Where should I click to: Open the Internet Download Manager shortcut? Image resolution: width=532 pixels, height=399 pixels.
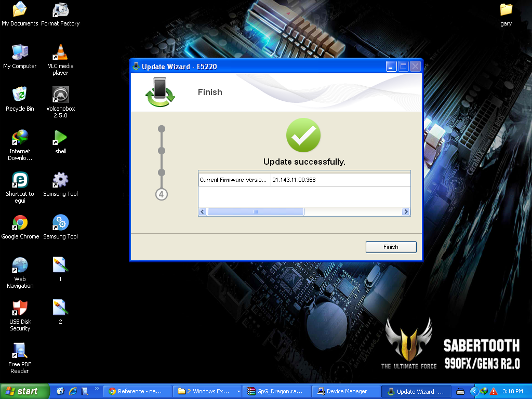[x=20, y=137]
